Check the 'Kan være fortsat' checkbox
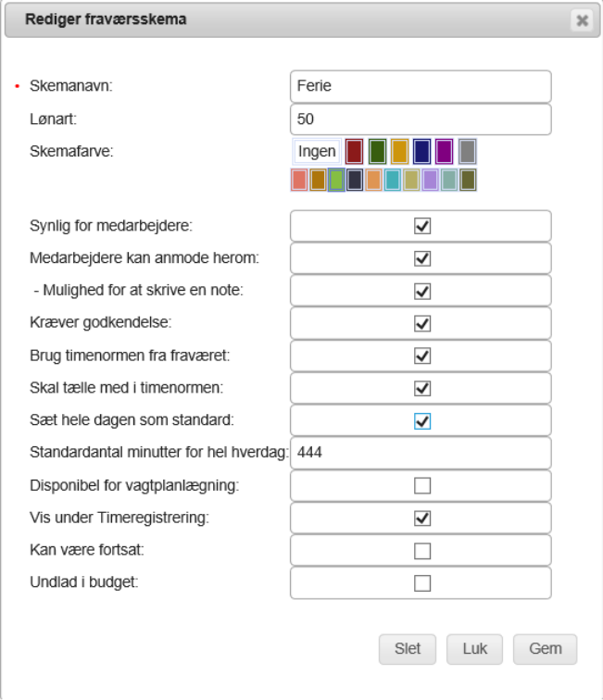This screenshot has height=700, width=603. 422,550
